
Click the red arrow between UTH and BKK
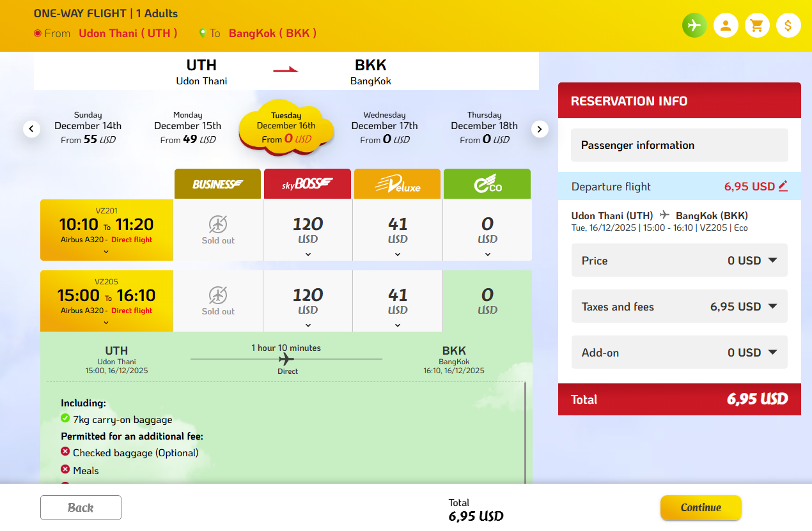click(286, 70)
